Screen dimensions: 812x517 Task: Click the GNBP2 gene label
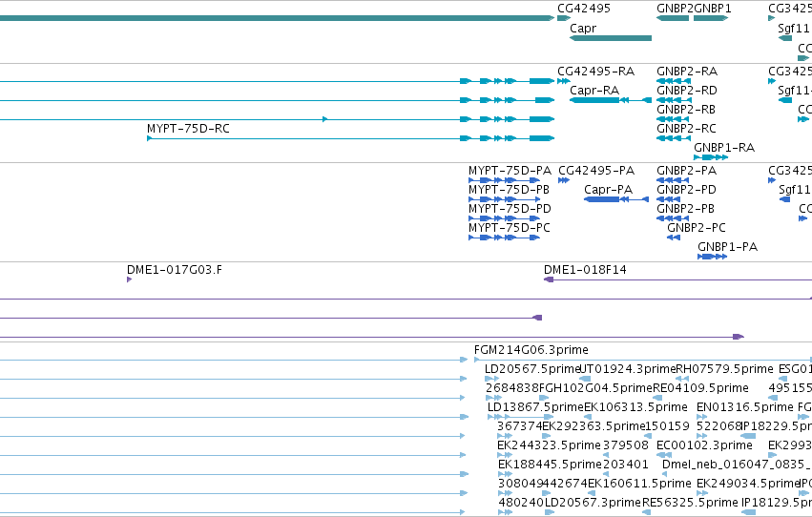click(x=675, y=9)
